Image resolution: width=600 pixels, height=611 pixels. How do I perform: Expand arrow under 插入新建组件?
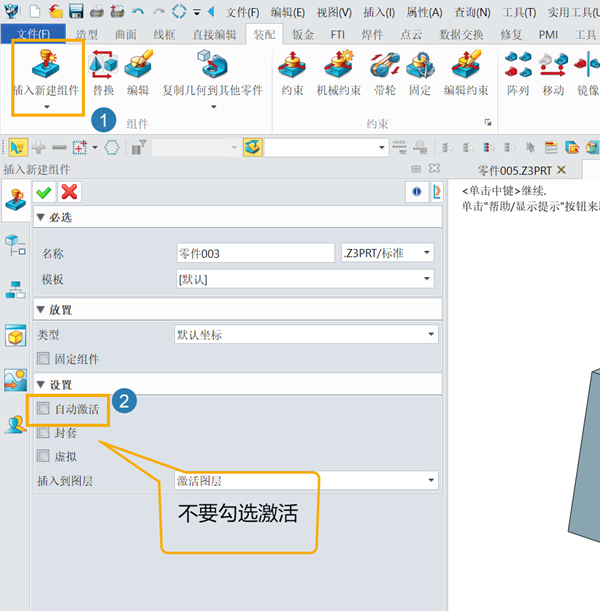(47, 107)
